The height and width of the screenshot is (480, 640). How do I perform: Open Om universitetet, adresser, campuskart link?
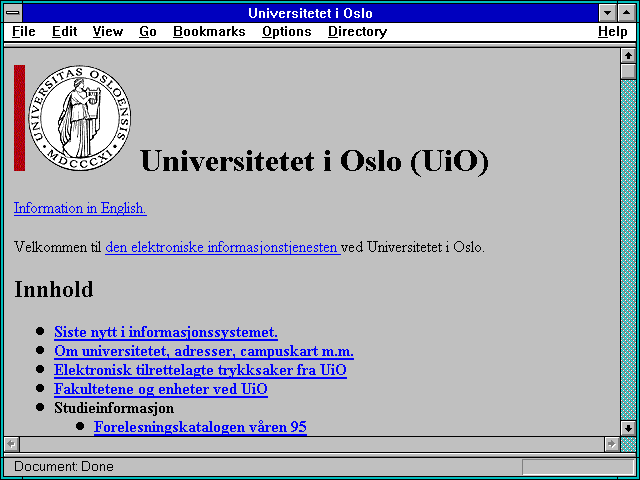click(x=204, y=351)
